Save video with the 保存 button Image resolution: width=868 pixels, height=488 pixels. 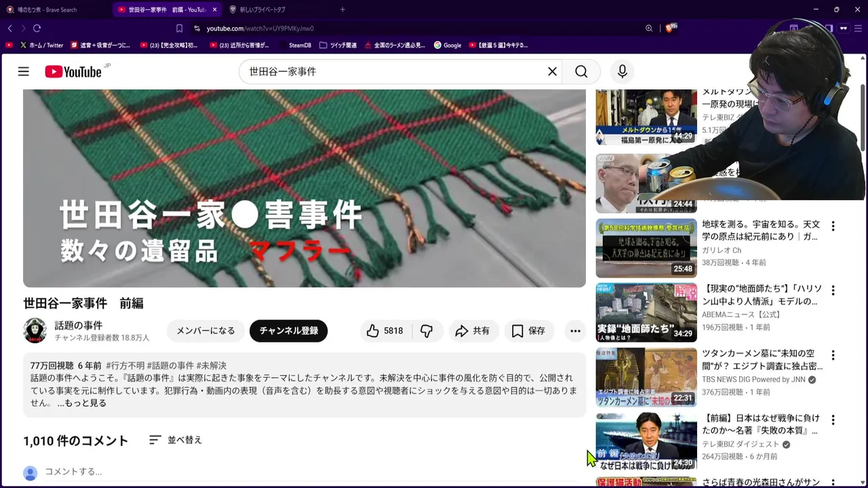click(x=528, y=331)
